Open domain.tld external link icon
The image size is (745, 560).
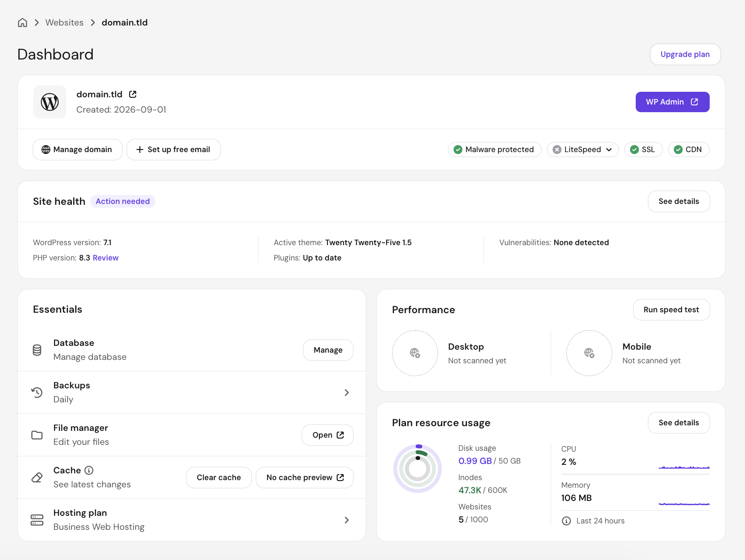[133, 94]
